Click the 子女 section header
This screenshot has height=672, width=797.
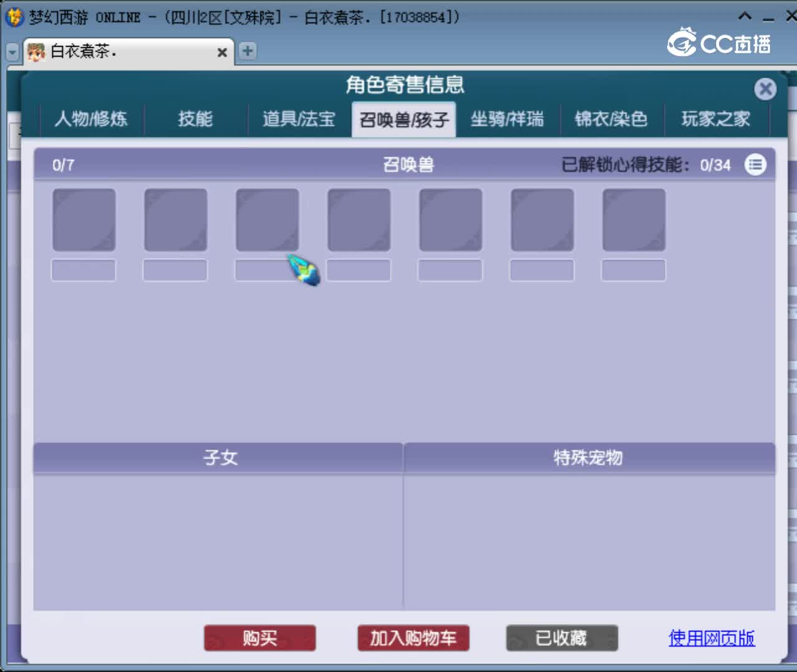218,458
